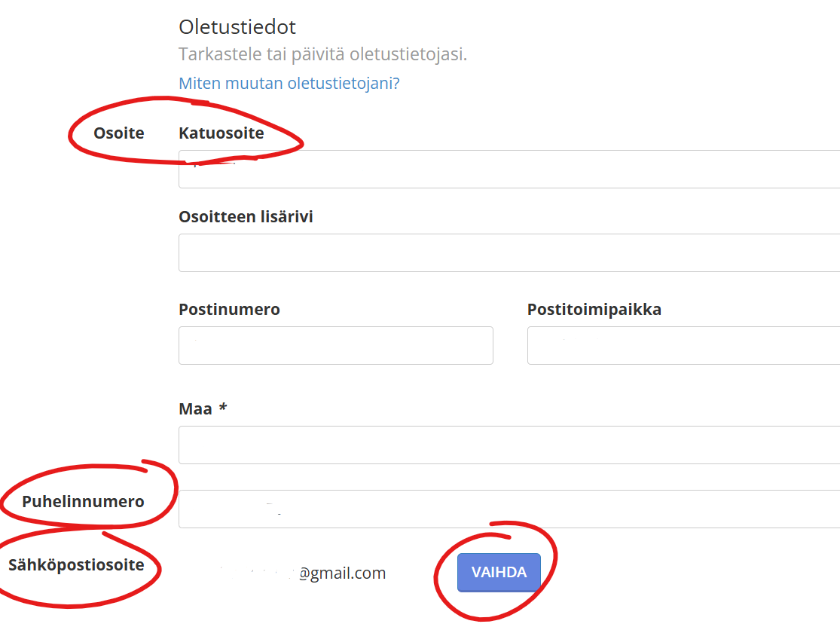
Task: Click the Postitoimipaikka input field
Action: point(682,346)
